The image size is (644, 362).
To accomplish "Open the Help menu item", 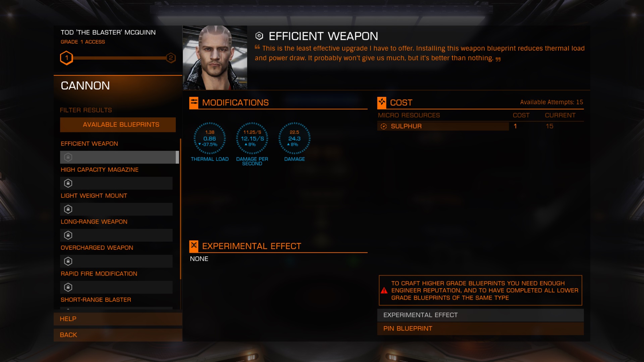I will [118, 319].
